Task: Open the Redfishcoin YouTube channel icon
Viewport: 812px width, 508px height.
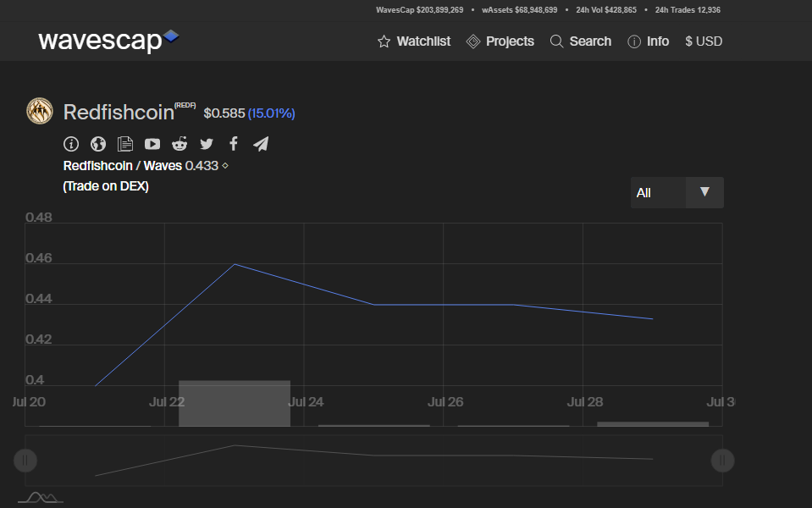Action: tap(152, 144)
